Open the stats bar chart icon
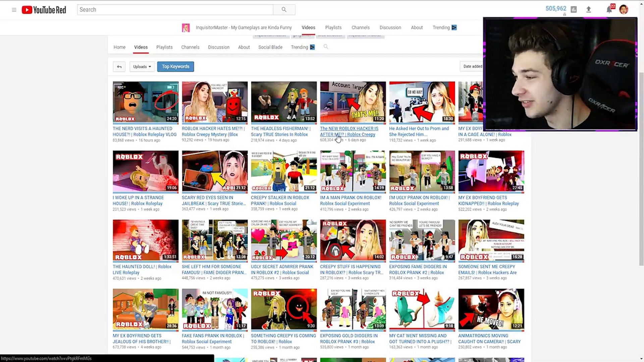Viewport: 644px width, 362px height. [x=574, y=10]
